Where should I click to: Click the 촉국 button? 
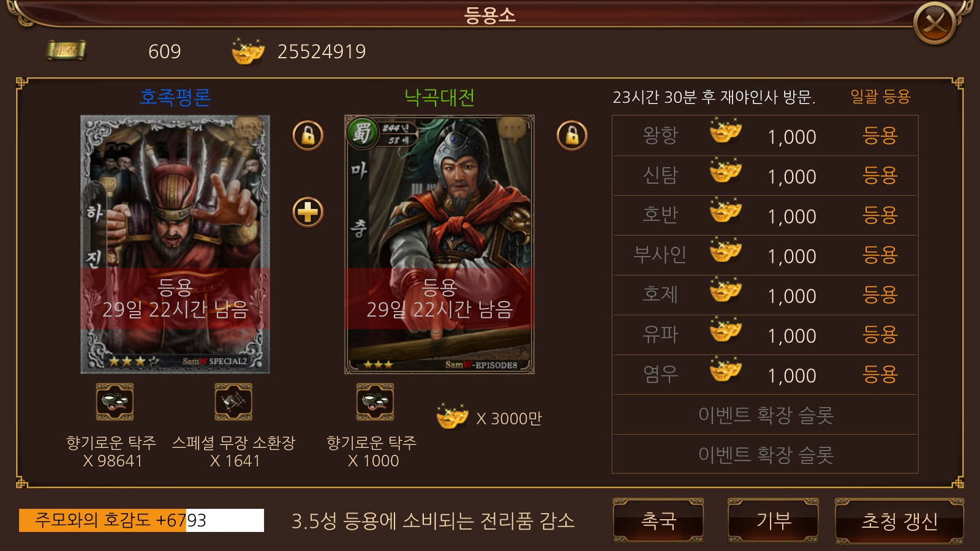tap(658, 521)
